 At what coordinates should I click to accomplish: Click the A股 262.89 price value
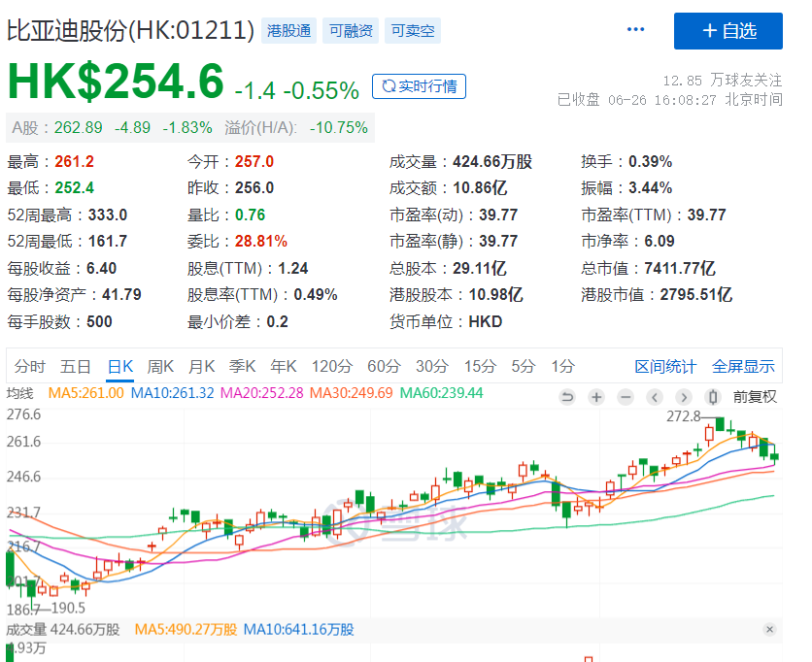[79, 127]
